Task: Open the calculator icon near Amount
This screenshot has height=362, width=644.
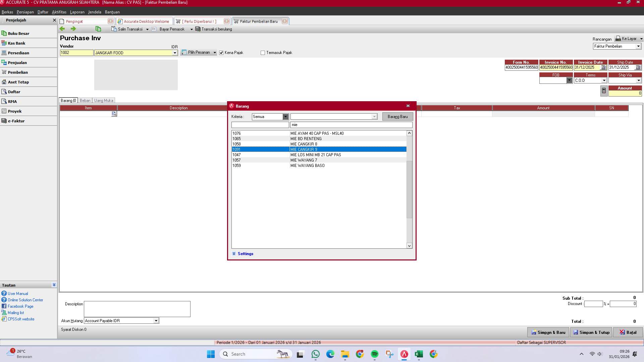Action: click(x=603, y=90)
